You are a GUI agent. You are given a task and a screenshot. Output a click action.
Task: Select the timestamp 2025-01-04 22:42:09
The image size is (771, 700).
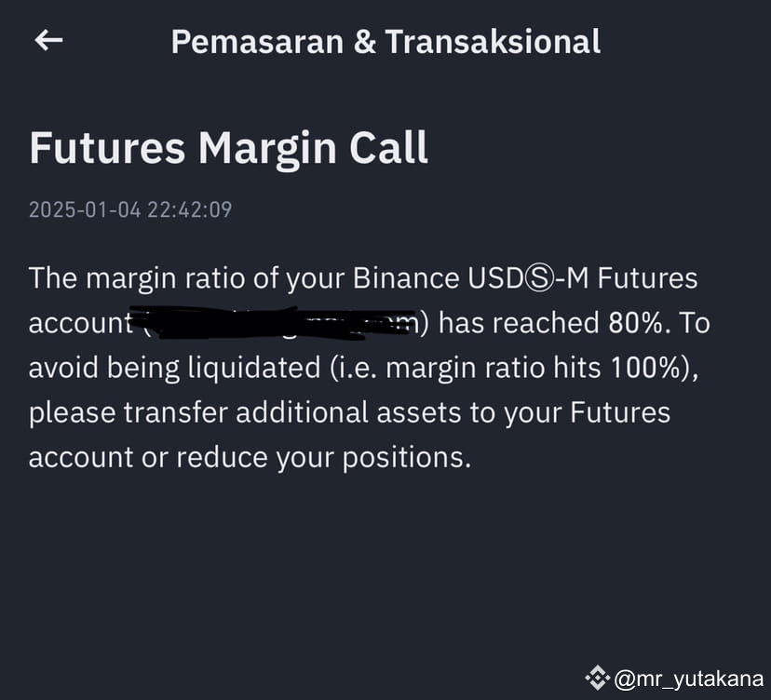coord(130,209)
